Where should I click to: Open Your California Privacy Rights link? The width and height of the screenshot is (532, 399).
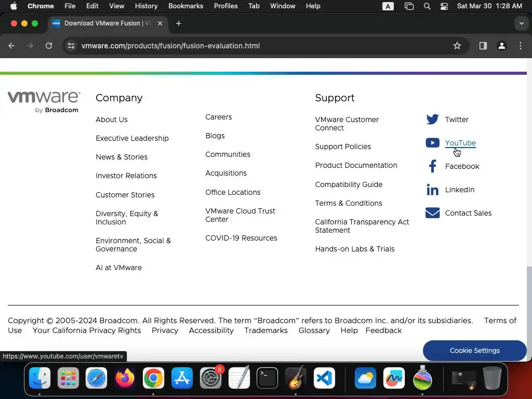[x=87, y=330]
